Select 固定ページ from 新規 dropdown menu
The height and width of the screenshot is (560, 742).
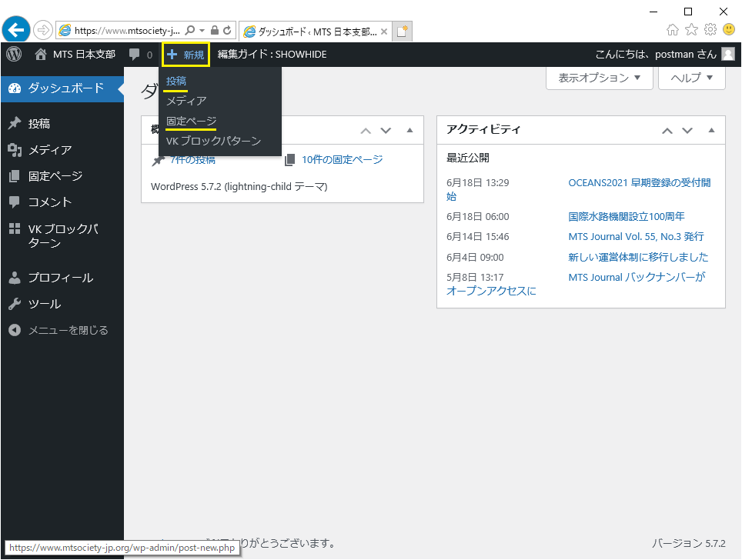click(191, 121)
